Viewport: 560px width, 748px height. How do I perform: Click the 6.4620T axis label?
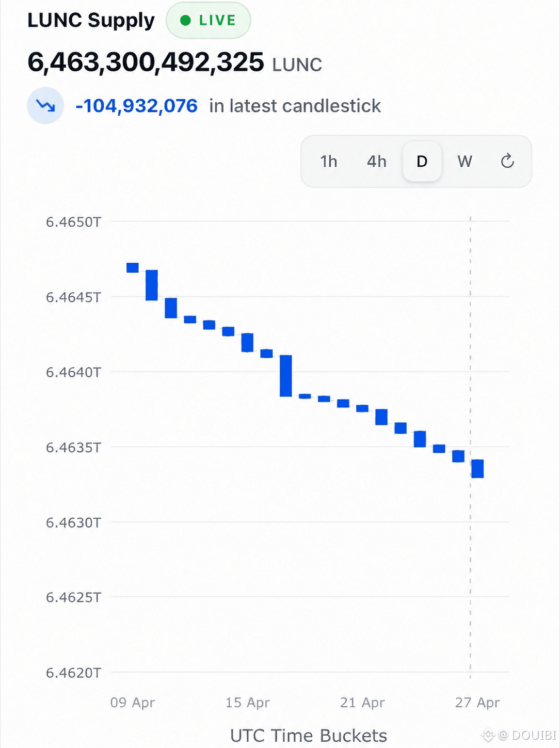click(x=74, y=673)
